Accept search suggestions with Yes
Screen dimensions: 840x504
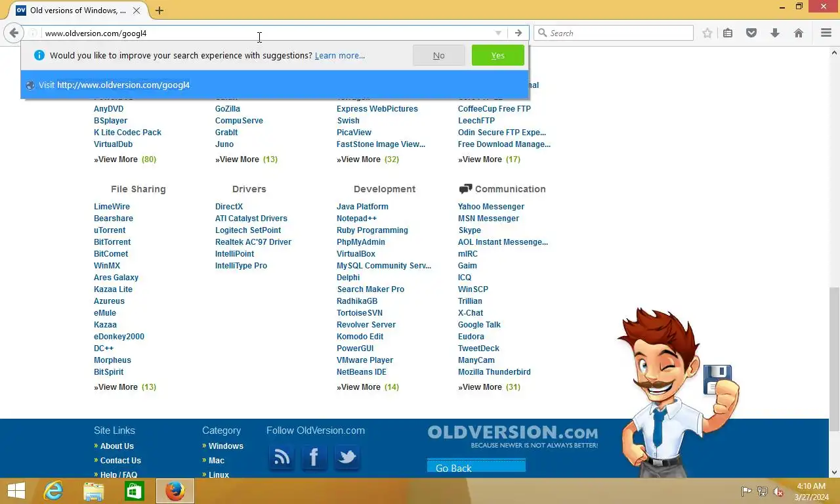point(498,55)
